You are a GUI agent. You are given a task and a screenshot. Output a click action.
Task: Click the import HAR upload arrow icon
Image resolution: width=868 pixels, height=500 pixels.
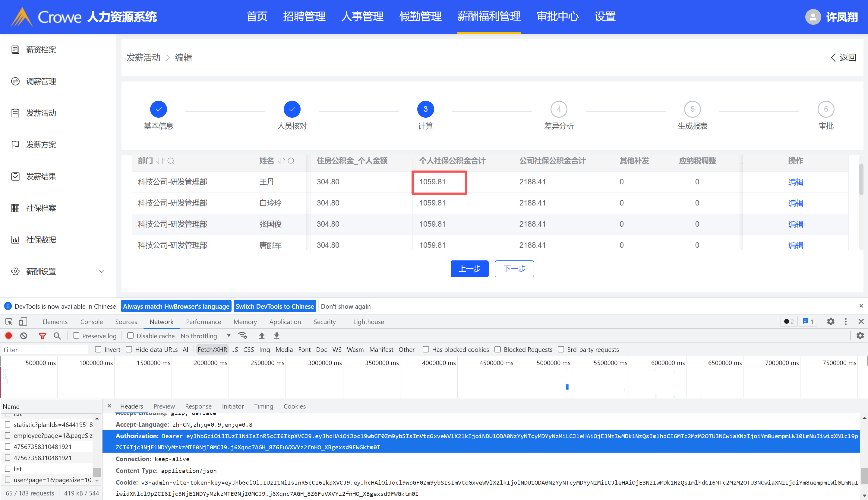[x=262, y=336]
